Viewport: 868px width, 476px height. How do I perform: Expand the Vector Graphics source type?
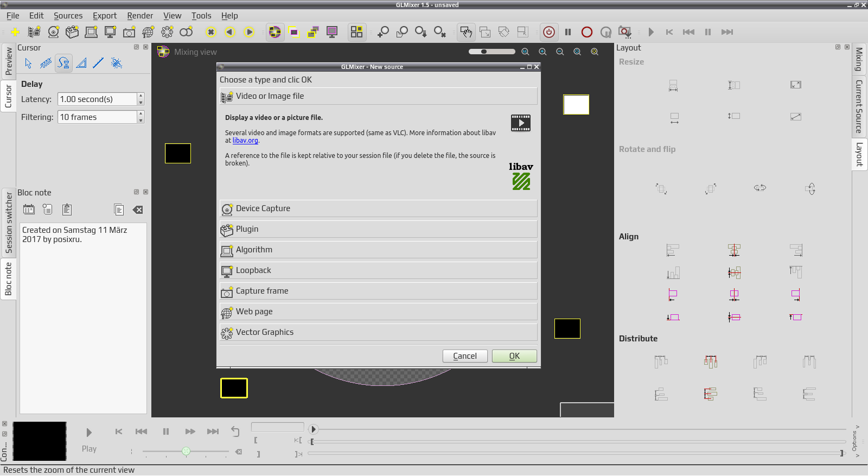coord(378,332)
